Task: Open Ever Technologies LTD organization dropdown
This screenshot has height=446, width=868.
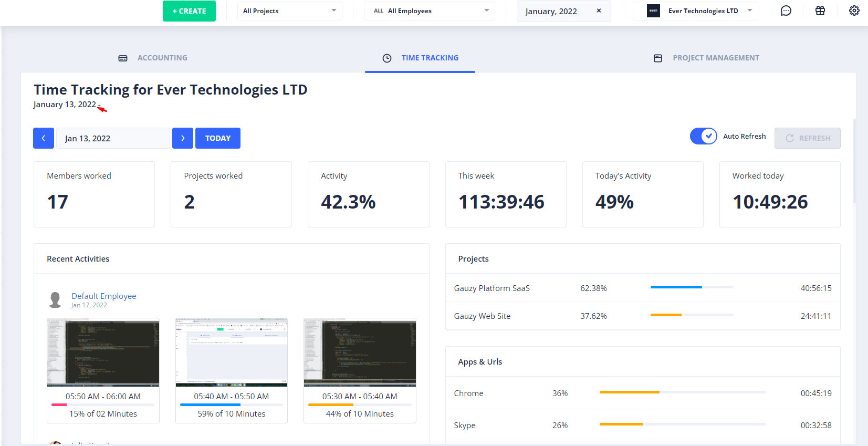Action: (x=695, y=11)
